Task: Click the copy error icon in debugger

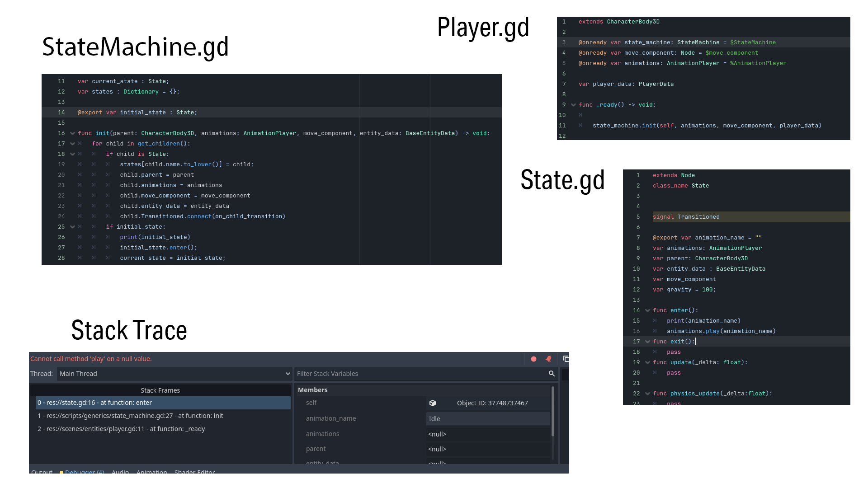Action: pyautogui.click(x=566, y=359)
